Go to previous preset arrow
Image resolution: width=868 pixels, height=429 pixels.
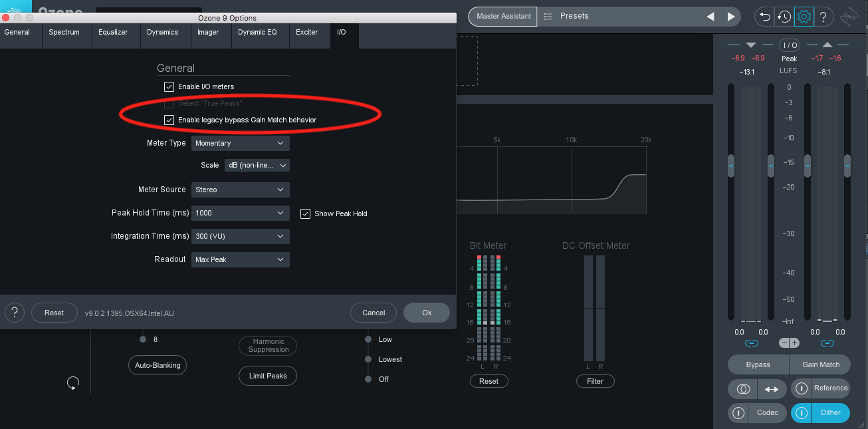[x=710, y=17]
